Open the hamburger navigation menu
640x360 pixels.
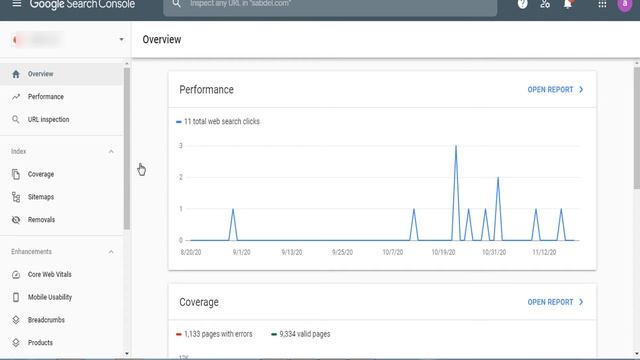point(16,4)
